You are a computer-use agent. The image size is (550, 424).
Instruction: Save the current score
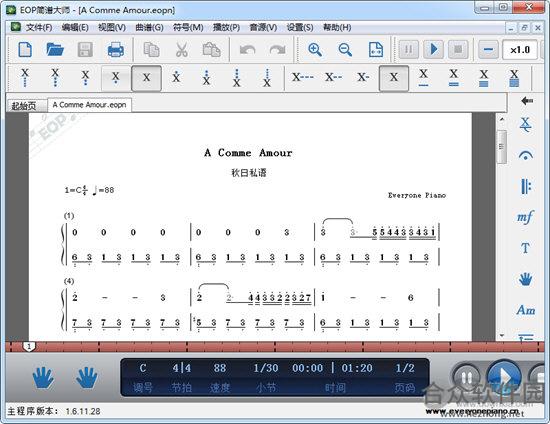pos(85,49)
